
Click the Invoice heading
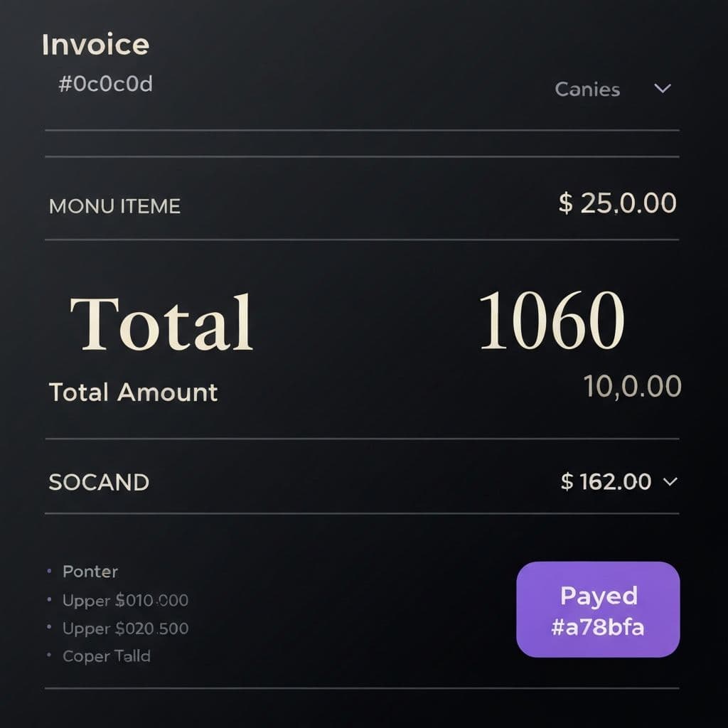point(95,45)
